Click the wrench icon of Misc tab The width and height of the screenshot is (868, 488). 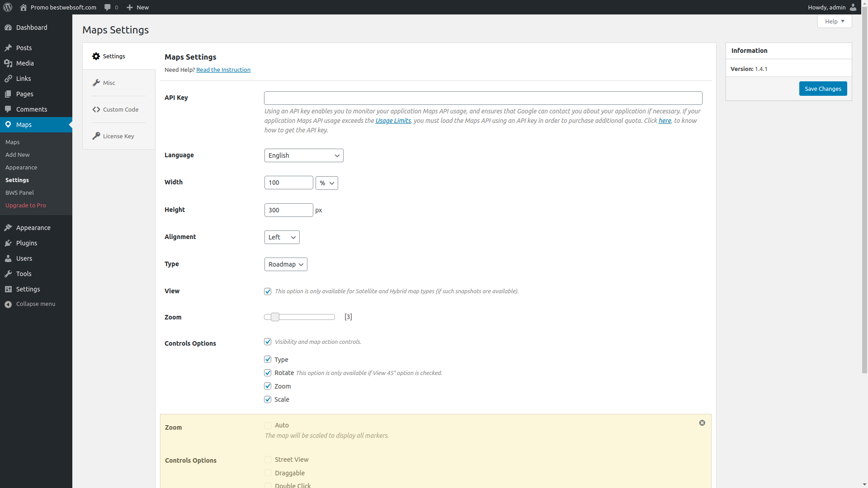pos(96,83)
